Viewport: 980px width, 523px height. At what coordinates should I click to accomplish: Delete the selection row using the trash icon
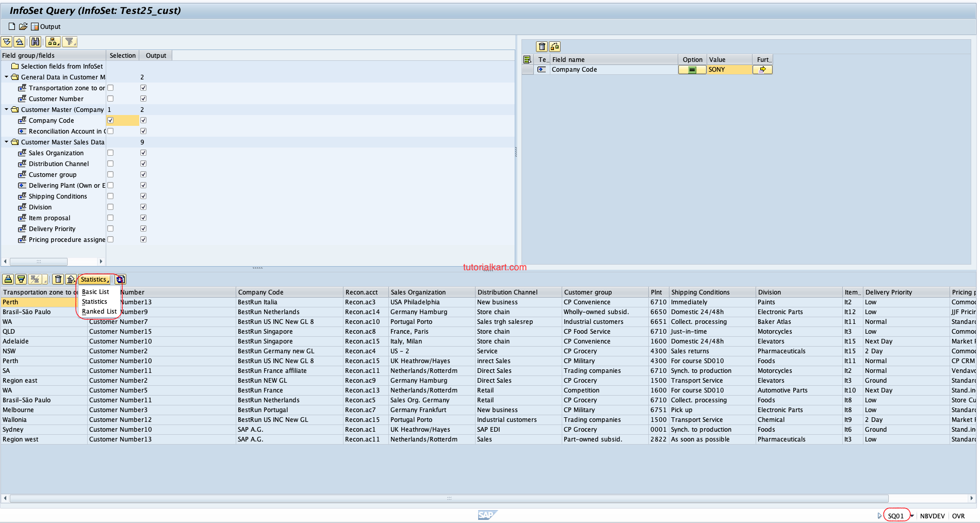pyautogui.click(x=542, y=46)
